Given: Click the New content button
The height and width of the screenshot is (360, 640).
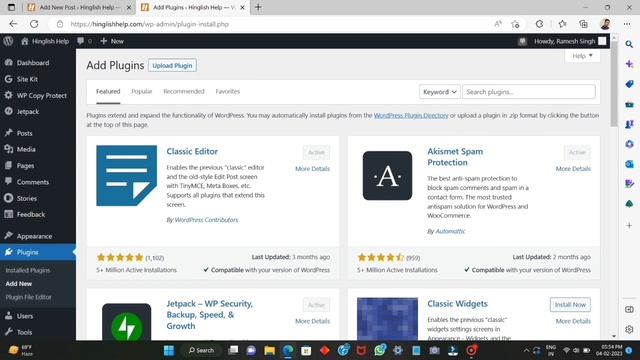Looking at the screenshot, I should point(112,41).
